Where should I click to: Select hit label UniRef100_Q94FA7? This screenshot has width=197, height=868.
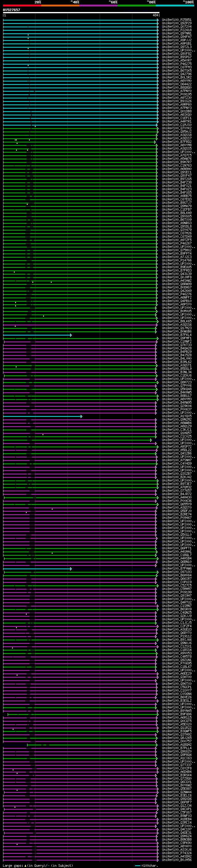177,37
